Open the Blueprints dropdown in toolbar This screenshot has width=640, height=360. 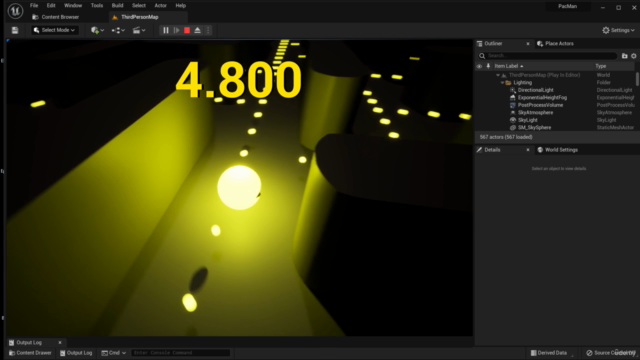coord(118,30)
